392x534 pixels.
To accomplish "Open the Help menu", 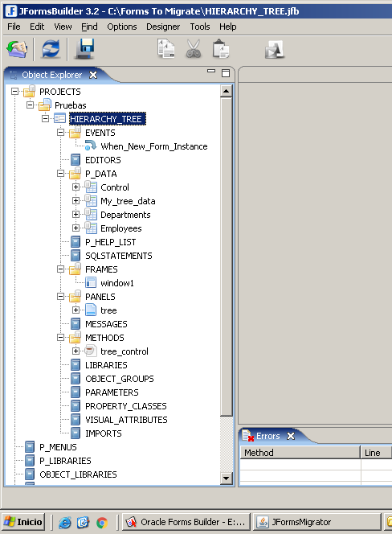I will pos(227,27).
